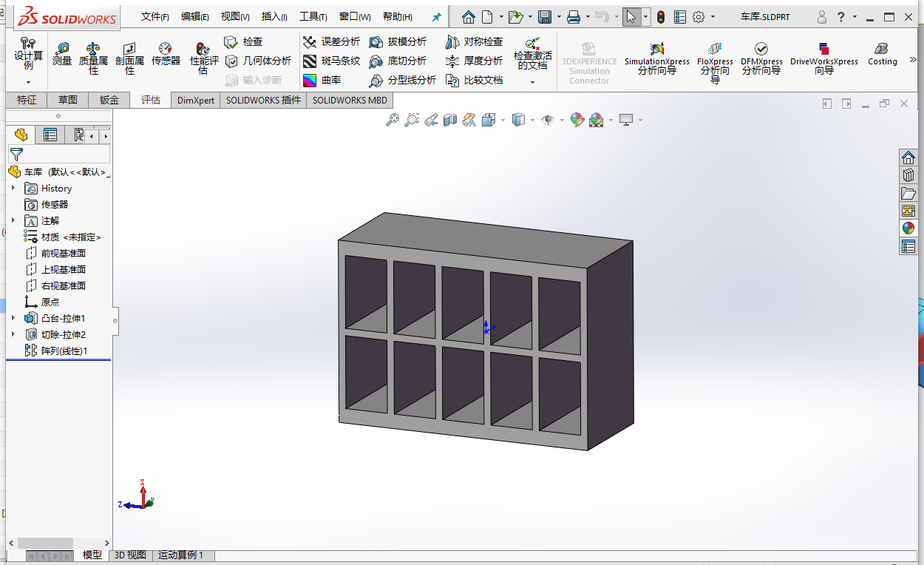Expand Check Active Document dropdown arrow

coord(532,82)
